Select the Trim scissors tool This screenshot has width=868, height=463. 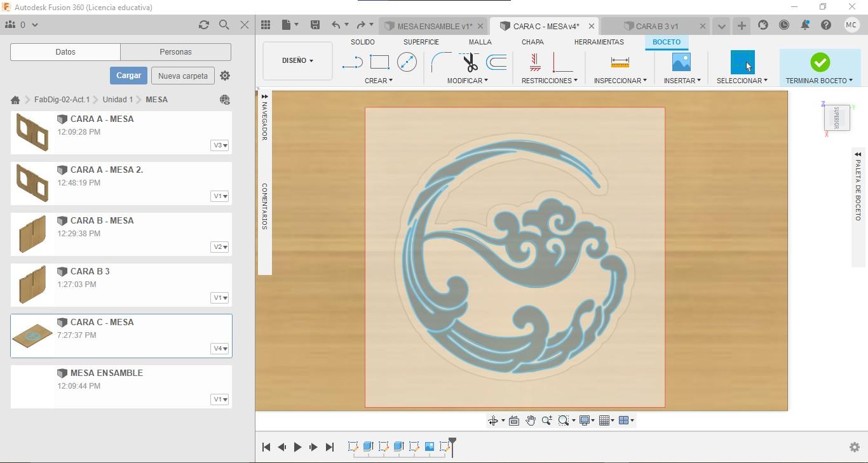(x=470, y=62)
